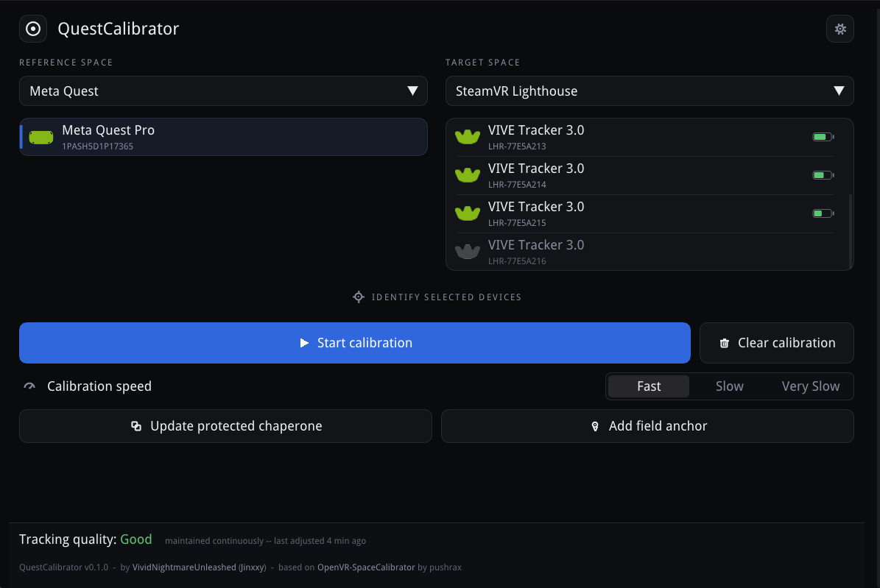Click 'last adjusted 4 min ago' status text

pyautogui.click(x=320, y=541)
